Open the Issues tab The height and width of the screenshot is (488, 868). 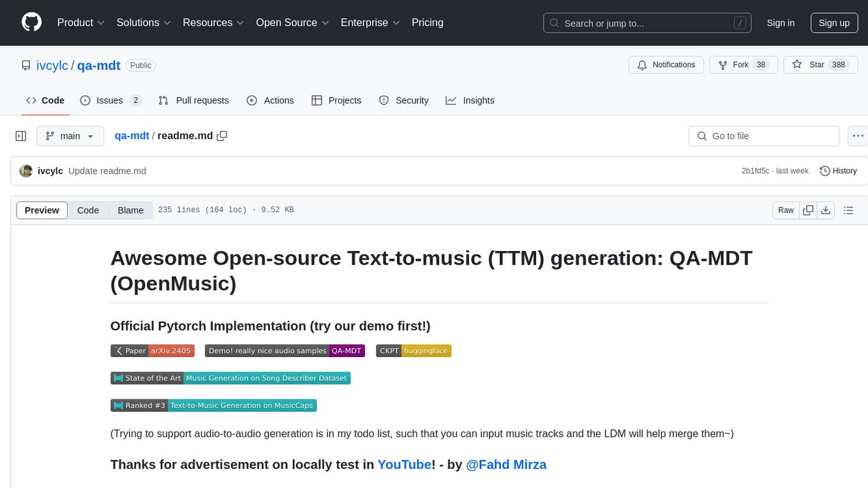[x=110, y=100]
